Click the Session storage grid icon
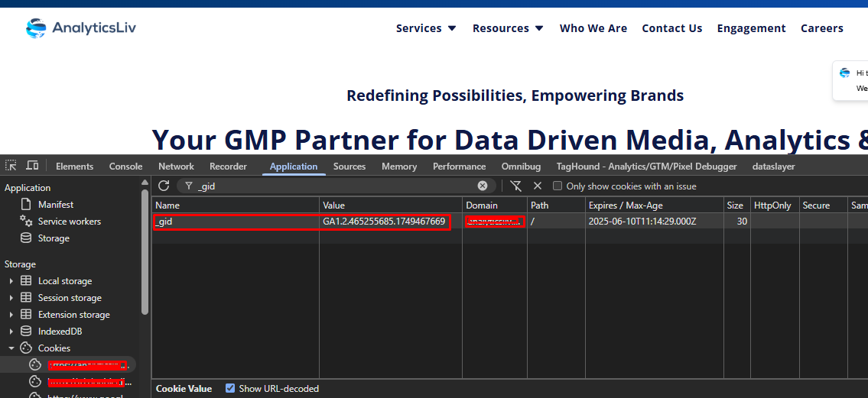Viewport: 868px width, 398px height. pos(26,297)
